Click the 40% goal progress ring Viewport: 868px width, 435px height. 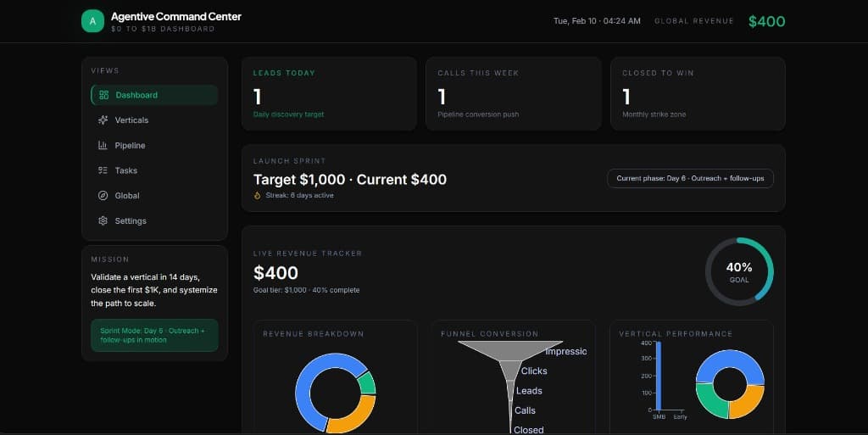click(x=739, y=271)
